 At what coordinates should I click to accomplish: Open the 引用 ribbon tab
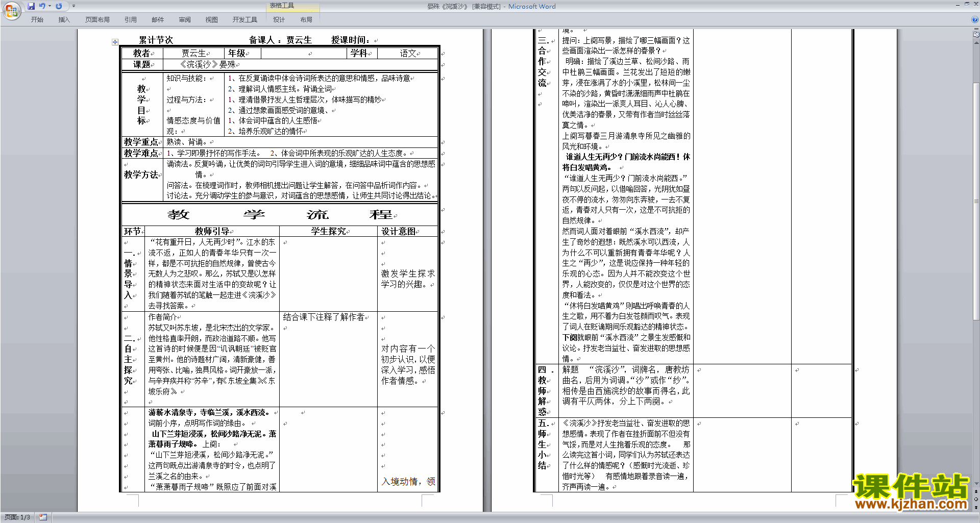130,20
